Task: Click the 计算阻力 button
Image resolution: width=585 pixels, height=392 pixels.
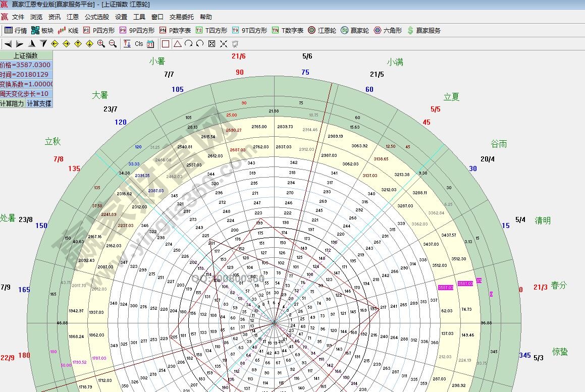Action: [x=13, y=103]
